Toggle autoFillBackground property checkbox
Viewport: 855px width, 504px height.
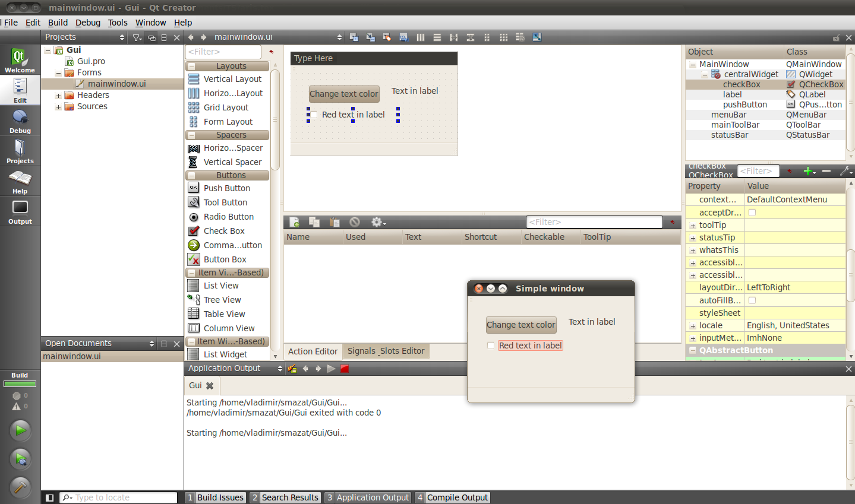(752, 300)
